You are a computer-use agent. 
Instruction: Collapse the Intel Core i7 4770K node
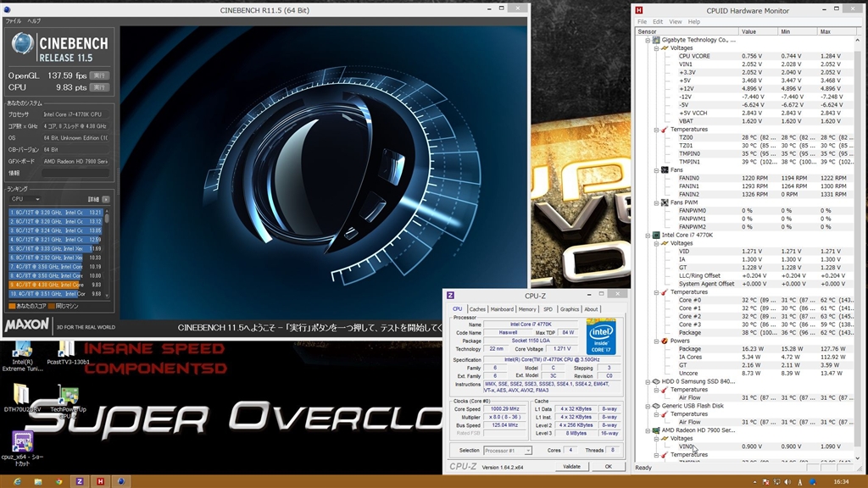click(x=648, y=235)
